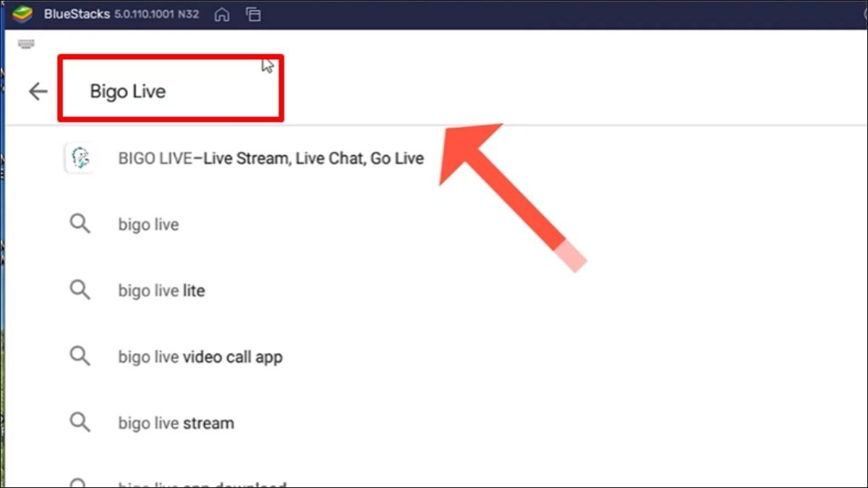Choose suggestion bigo live video call app

[x=200, y=357]
